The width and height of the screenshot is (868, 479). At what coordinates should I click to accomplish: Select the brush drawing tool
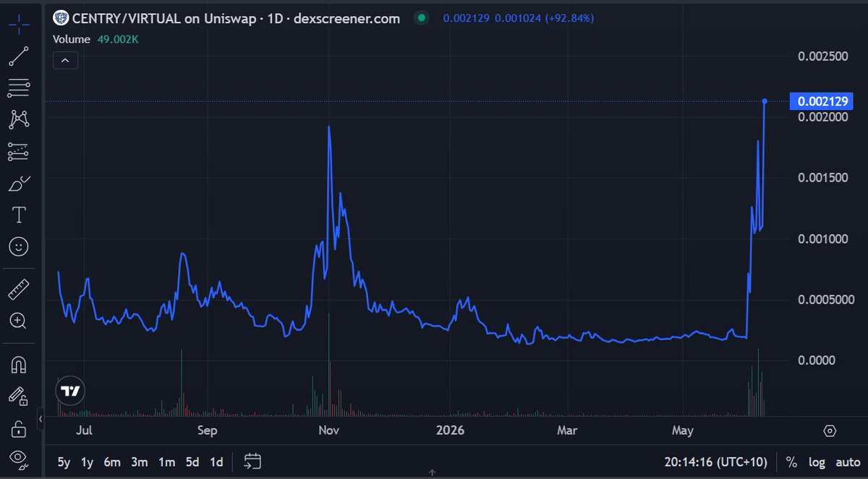(x=19, y=183)
